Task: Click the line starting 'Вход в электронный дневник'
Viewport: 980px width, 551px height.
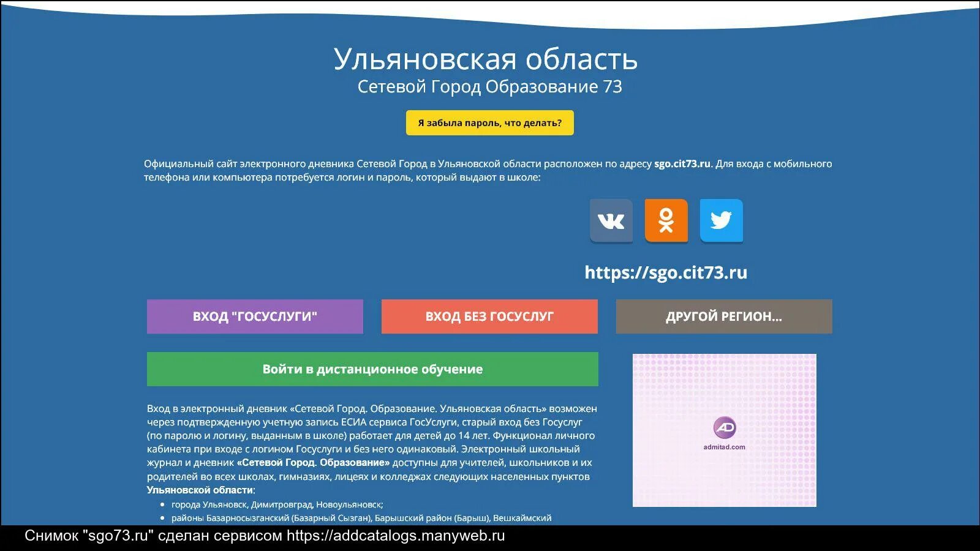Action: [372, 408]
